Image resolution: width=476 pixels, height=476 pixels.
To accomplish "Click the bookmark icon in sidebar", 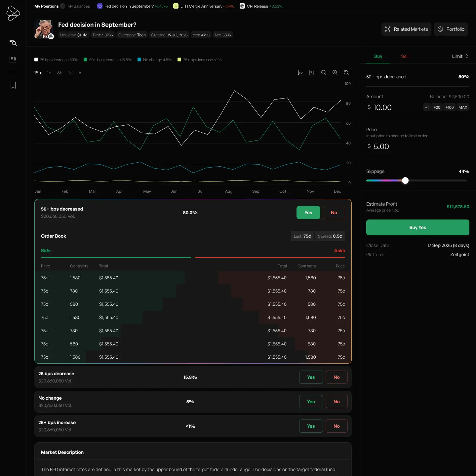I will coord(13,85).
